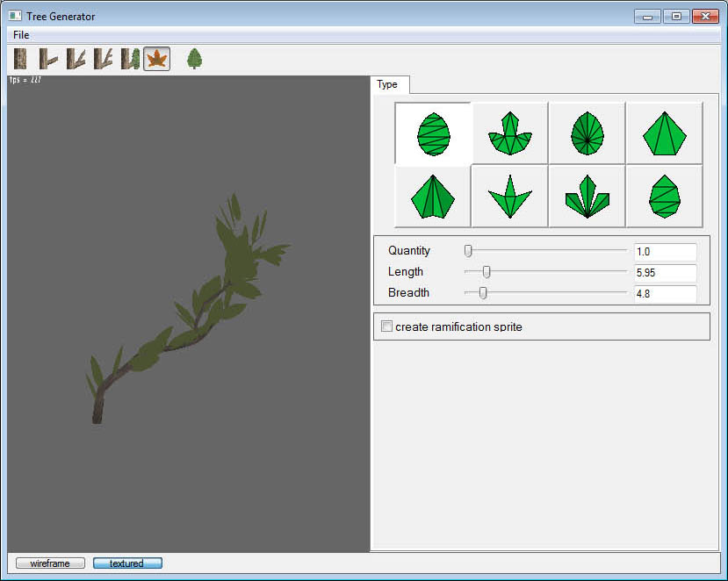The image size is (728, 581).
Task: Click the Length slider handle
Action: pos(487,272)
